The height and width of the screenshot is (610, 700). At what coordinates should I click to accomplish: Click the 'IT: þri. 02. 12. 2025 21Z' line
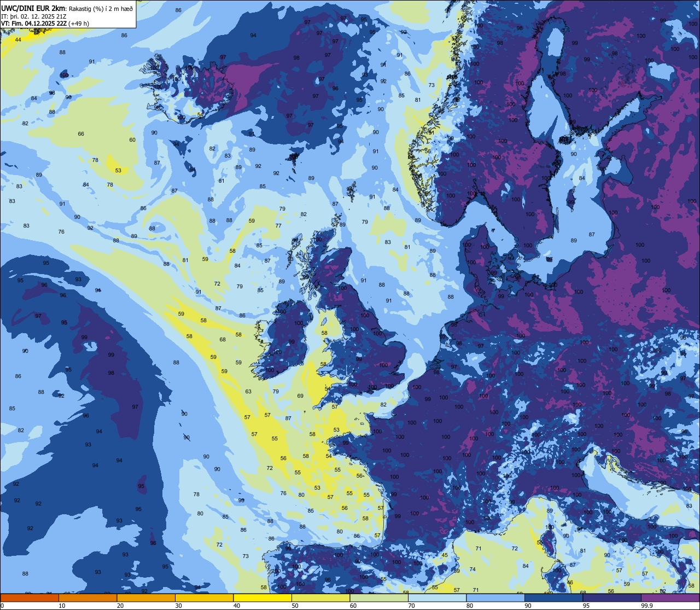(x=34, y=16)
